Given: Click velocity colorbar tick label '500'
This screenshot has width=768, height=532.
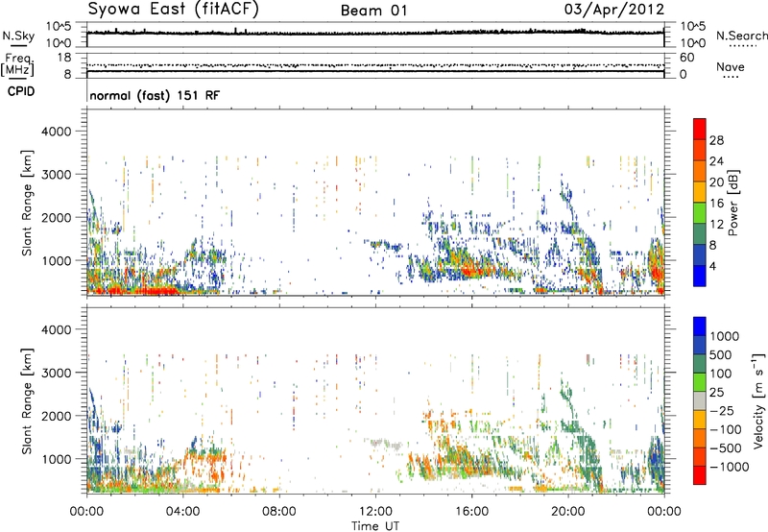Looking at the screenshot, I should [721, 354].
